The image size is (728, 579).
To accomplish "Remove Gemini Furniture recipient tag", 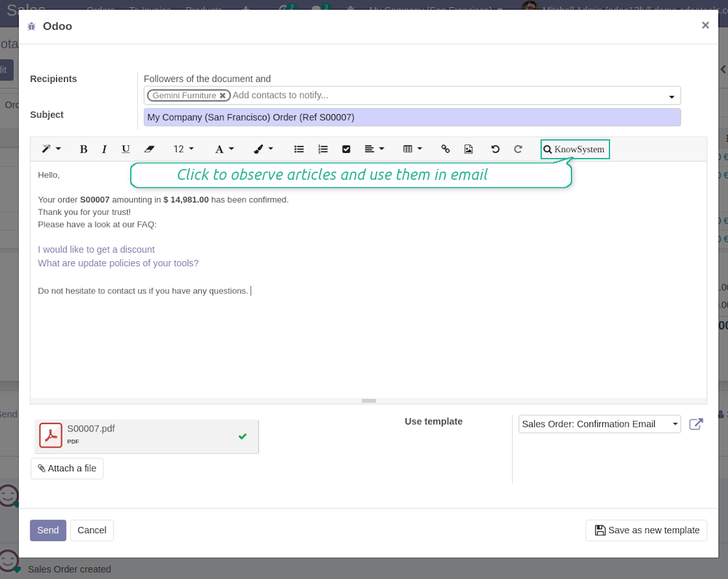I will tap(222, 95).
